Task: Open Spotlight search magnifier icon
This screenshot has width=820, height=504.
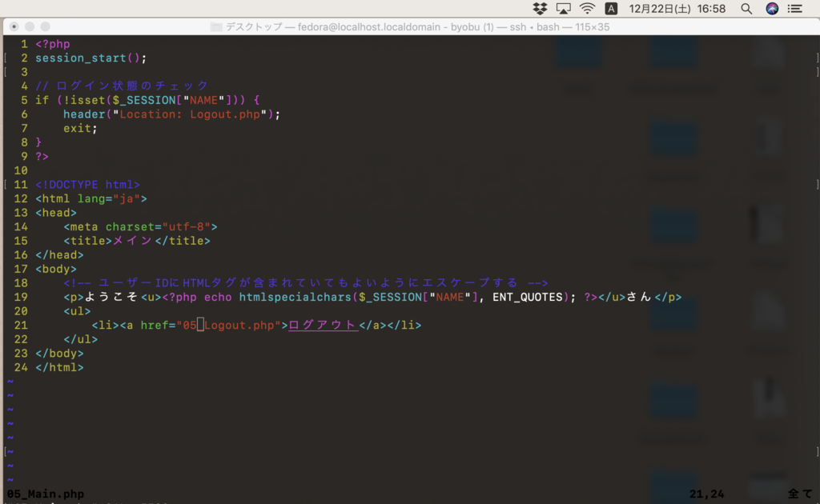Action: (746, 8)
